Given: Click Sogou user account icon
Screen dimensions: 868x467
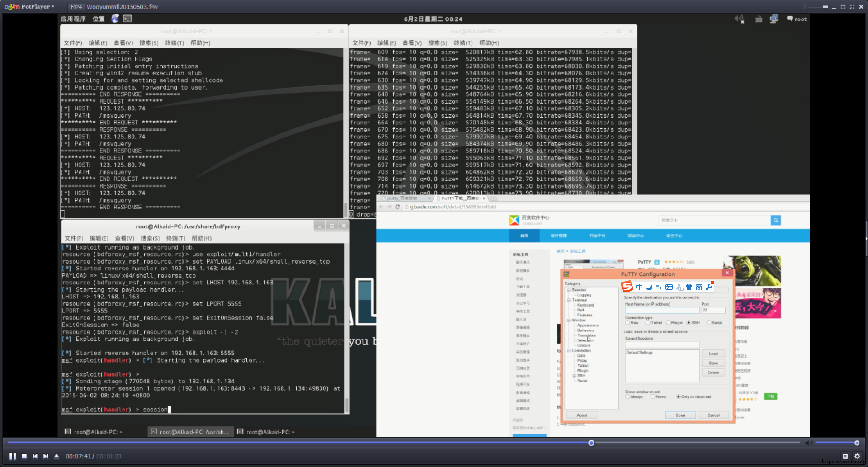Looking at the screenshot, I should pos(679,287).
